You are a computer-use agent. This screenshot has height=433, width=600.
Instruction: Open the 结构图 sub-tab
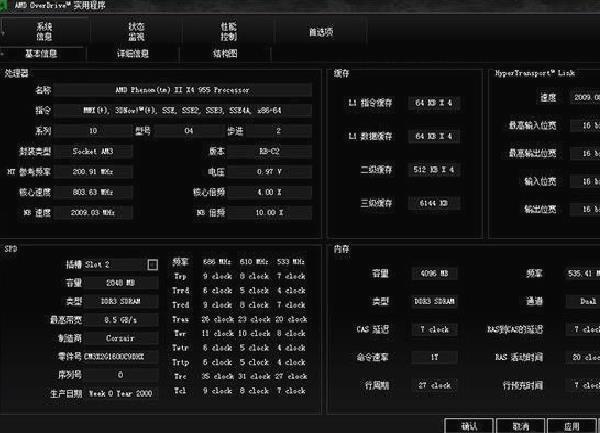[225, 53]
